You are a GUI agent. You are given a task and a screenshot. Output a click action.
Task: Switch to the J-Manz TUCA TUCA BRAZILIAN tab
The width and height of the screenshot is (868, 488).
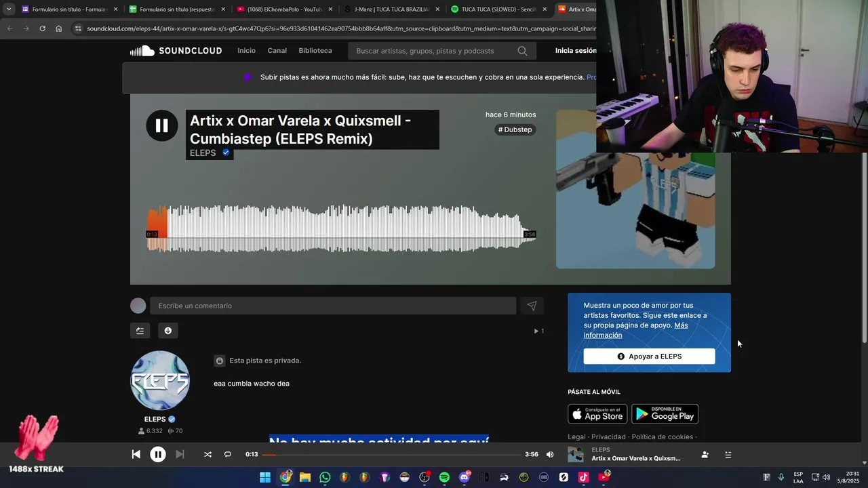[391, 9]
